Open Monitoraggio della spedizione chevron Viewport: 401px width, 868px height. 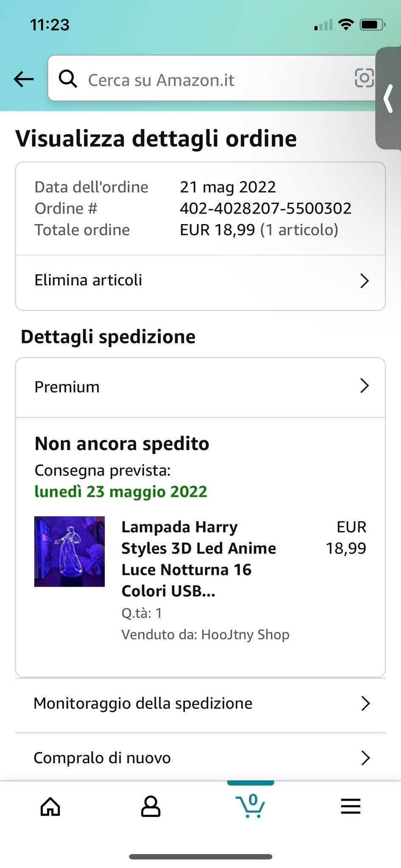(365, 703)
